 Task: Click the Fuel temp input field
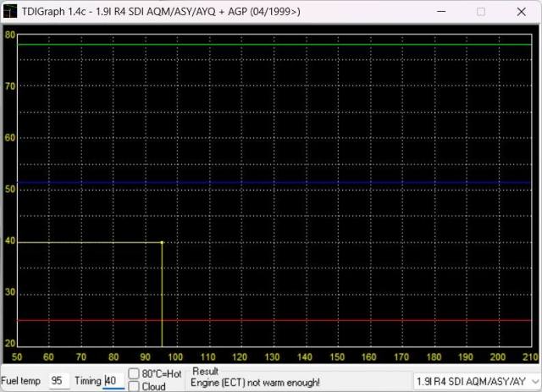(58, 381)
